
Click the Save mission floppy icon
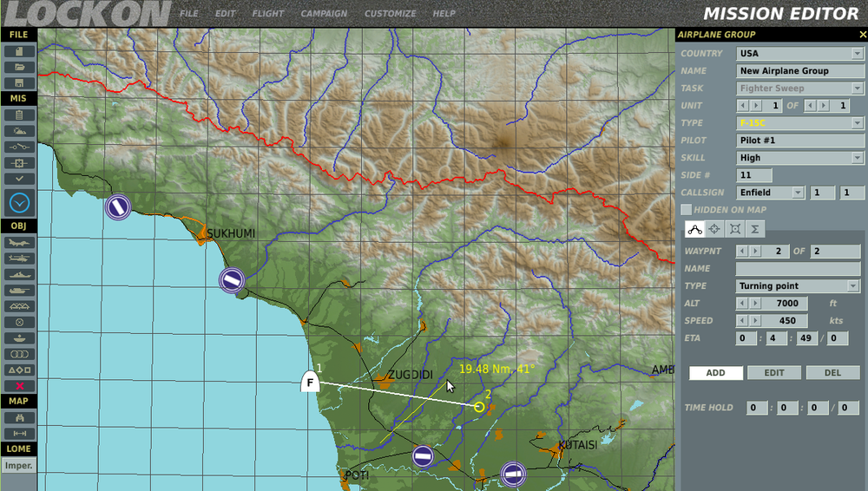(x=19, y=83)
